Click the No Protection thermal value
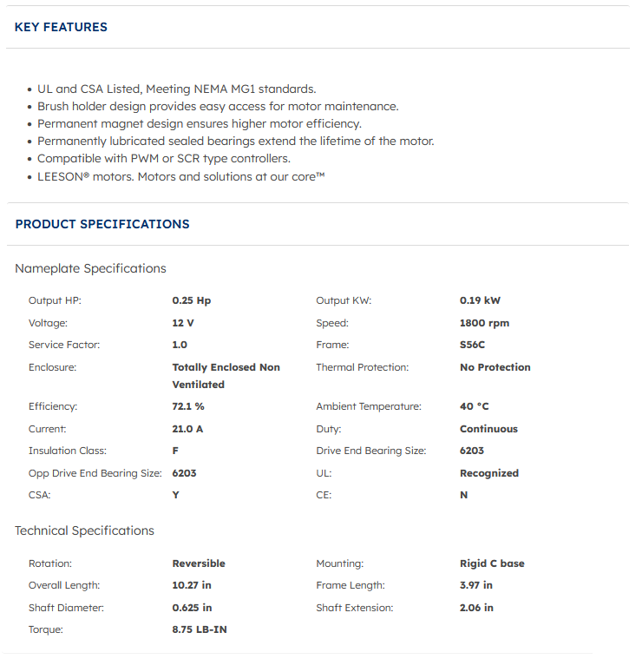The width and height of the screenshot is (642, 672). 495,367
